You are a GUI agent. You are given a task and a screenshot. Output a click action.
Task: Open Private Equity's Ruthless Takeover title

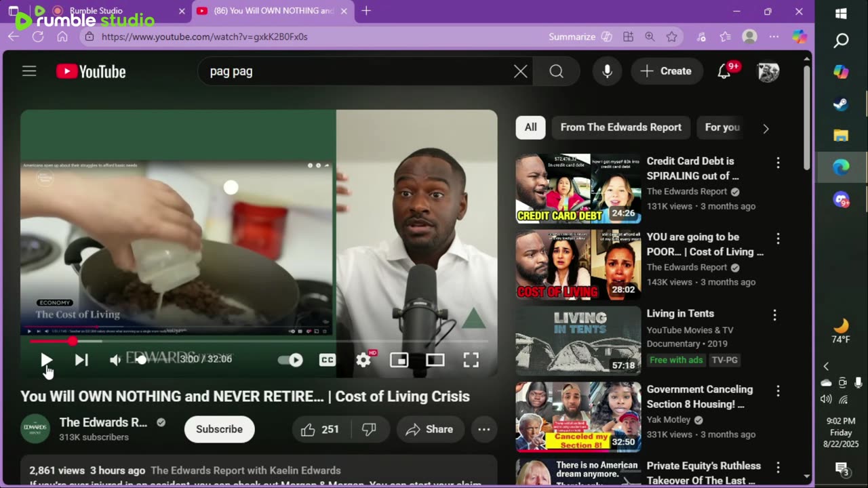[704, 473]
